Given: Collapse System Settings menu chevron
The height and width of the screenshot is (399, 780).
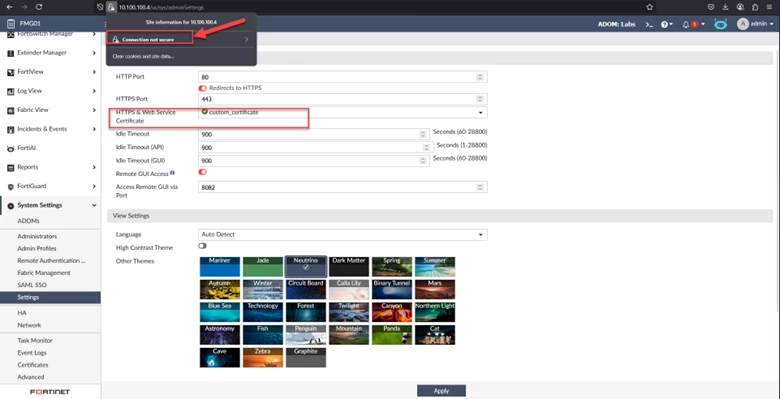Looking at the screenshot, I should (94, 205).
